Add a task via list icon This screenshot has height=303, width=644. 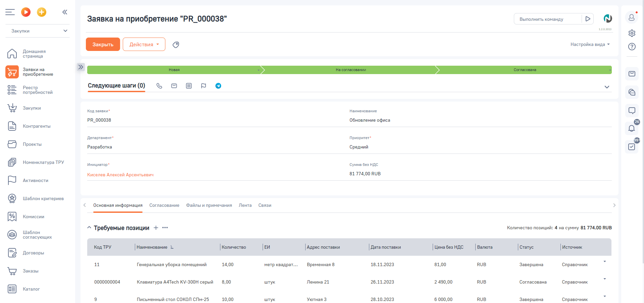pyautogui.click(x=189, y=86)
